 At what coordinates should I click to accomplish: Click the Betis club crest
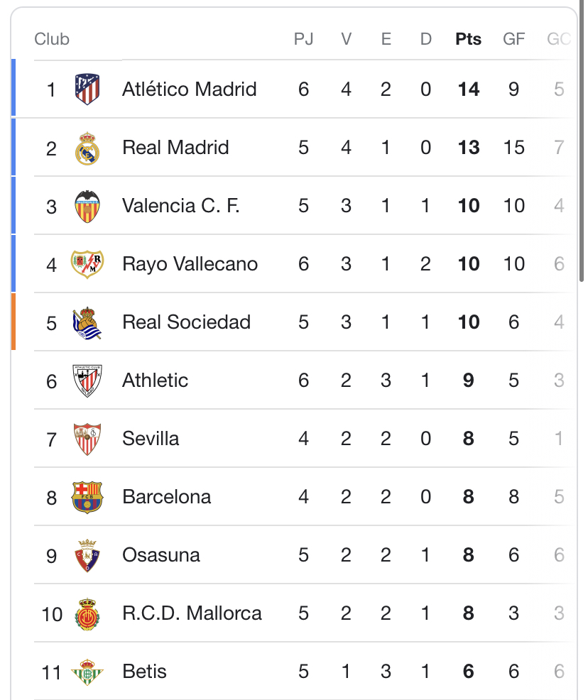[x=87, y=672]
